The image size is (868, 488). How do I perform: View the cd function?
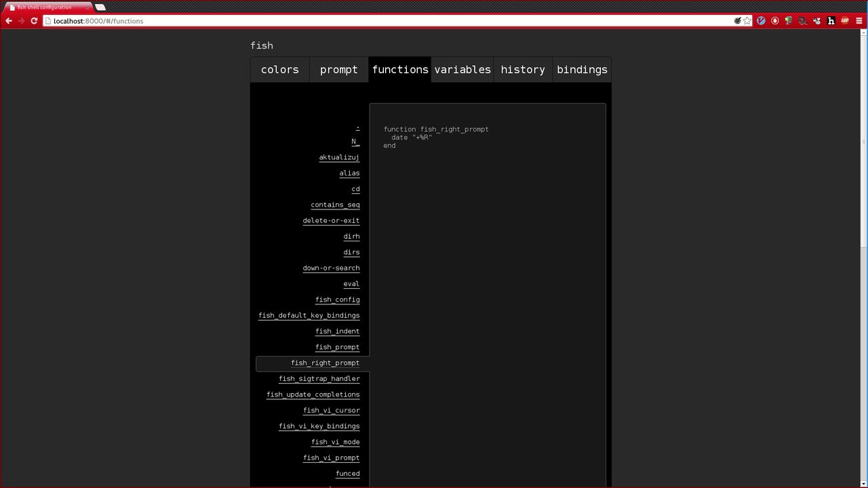[x=355, y=189]
